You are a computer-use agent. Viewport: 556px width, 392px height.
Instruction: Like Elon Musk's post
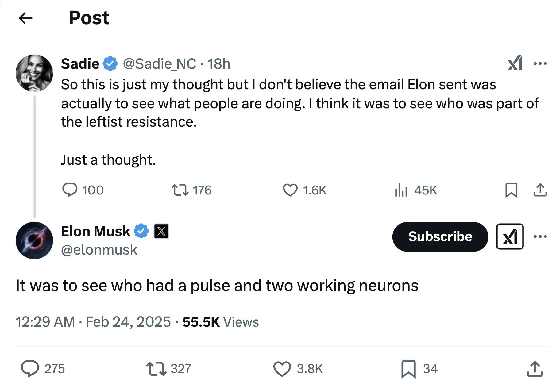click(x=282, y=368)
